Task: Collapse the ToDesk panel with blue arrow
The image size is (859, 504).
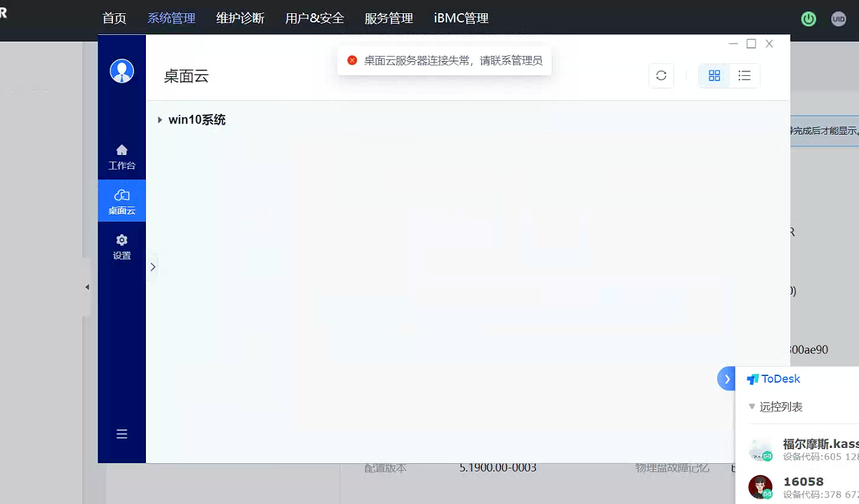Action: click(726, 379)
